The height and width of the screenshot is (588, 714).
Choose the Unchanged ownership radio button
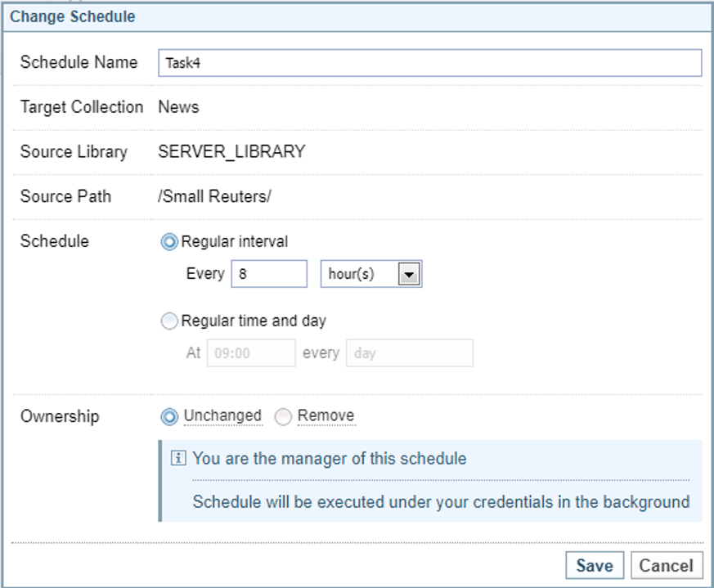click(x=169, y=416)
